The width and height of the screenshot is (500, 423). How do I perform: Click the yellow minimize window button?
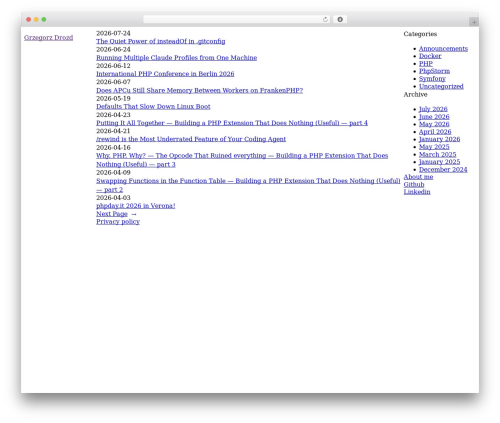(x=36, y=19)
